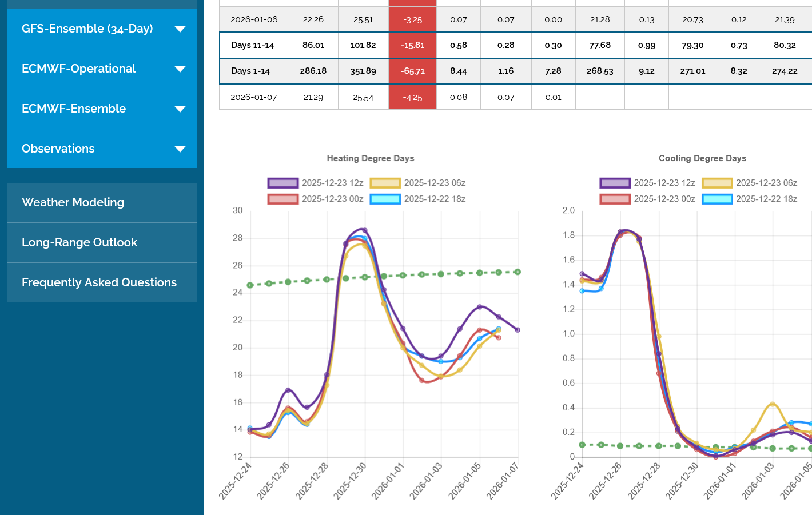The image size is (812, 515).
Task: Select the Days 1-14 summary row
Action: click(250, 71)
